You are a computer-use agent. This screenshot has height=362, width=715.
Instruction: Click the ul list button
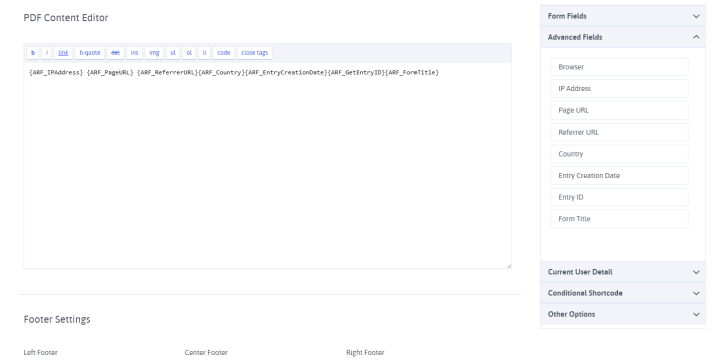pyautogui.click(x=173, y=53)
